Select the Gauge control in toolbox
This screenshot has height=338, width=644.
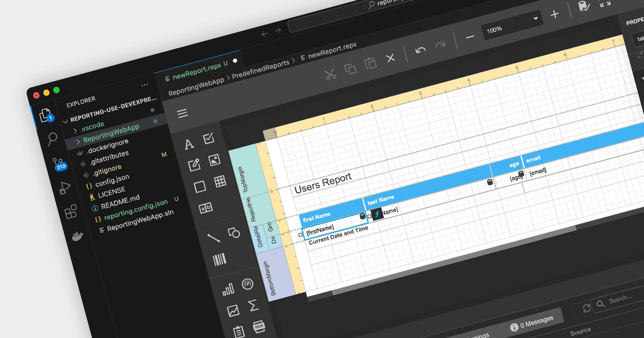(247, 284)
